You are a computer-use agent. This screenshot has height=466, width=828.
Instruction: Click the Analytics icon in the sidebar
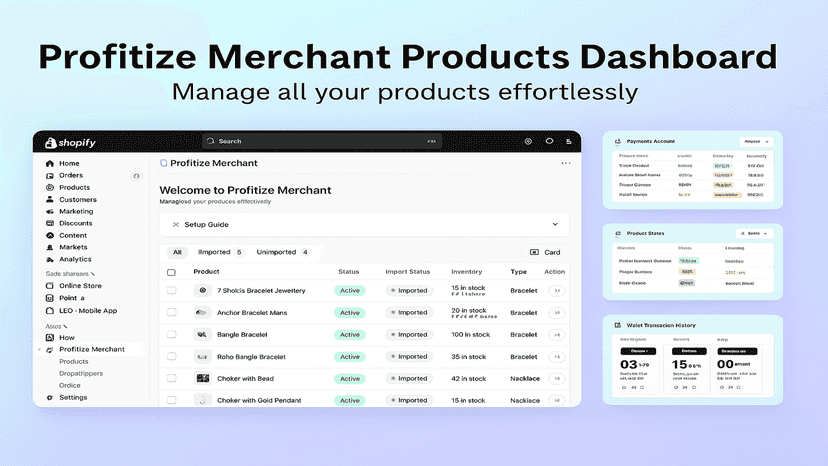pos(50,259)
